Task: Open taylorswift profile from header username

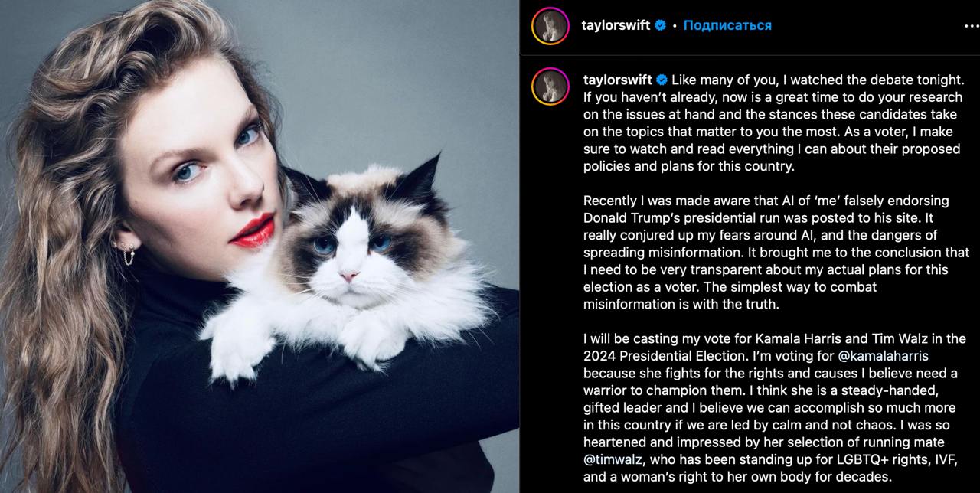Action: [x=616, y=25]
